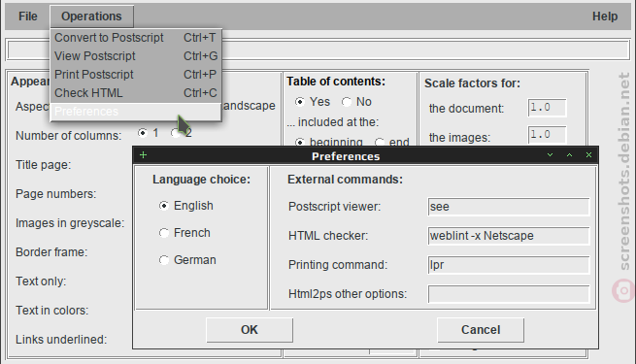Choose Print Postscript menu entry
Viewport: 636px width, 364px height.
coord(136,75)
